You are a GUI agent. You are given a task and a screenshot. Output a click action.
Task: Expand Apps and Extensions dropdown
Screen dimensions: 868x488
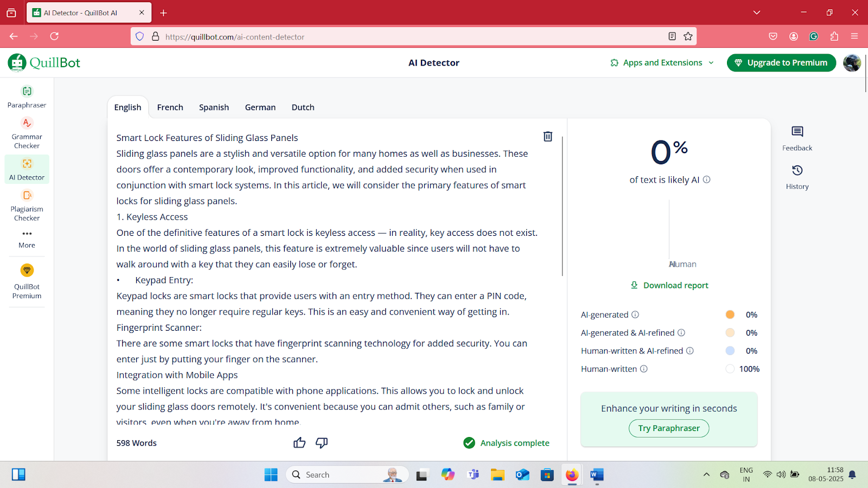click(662, 63)
